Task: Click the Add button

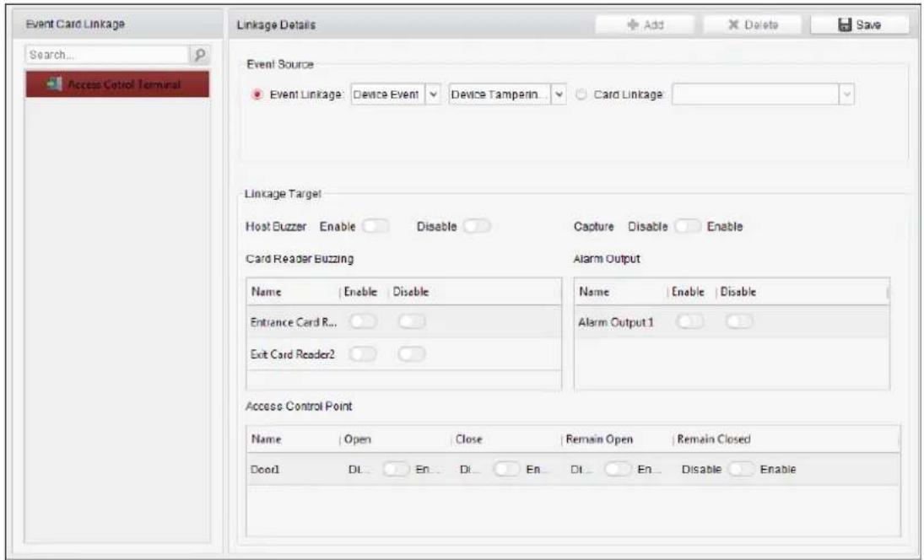Action: [x=645, y=24]
